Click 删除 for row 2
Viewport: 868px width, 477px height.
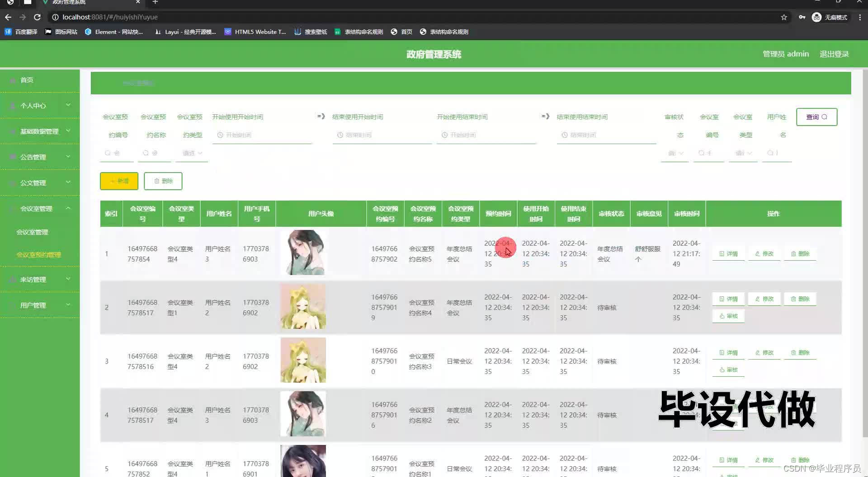tap(800, 299)
